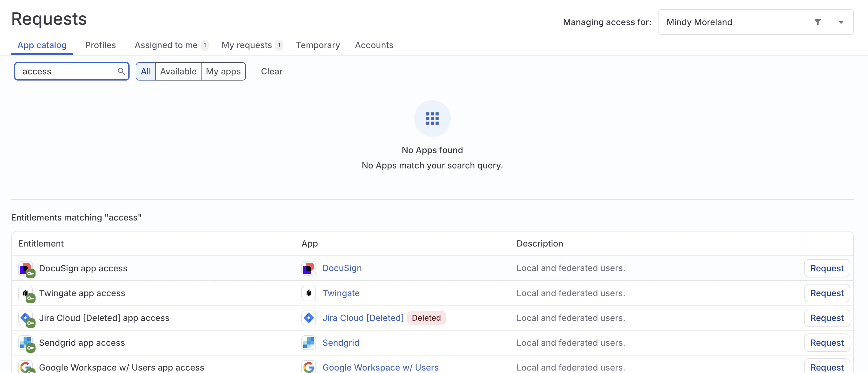Select the All filter

pos(145,71)
